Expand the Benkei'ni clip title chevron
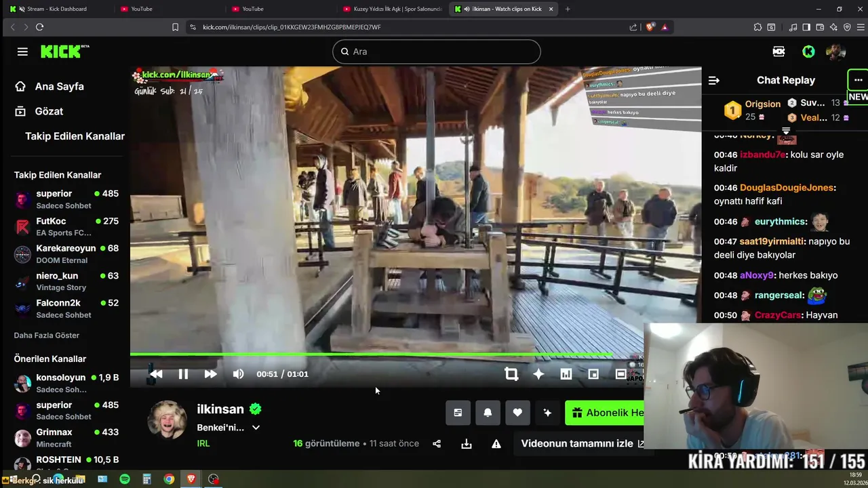Viewport: 868px width, 488px height. pos(256,428)
